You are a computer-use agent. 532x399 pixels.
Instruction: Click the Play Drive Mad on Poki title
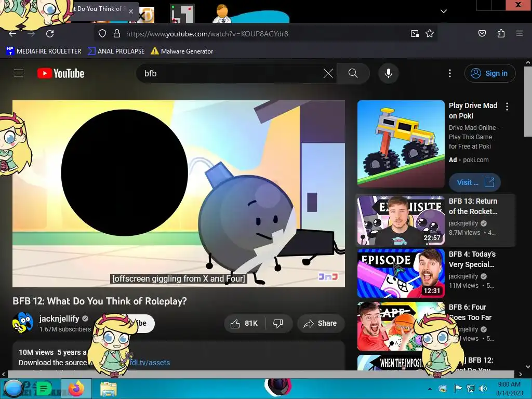[x=473, y=111]
